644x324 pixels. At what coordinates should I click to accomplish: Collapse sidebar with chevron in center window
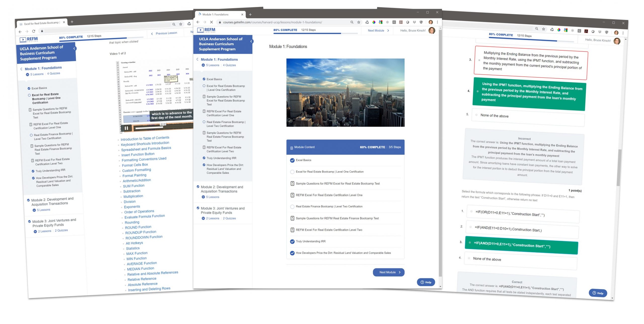click(x=251, y=41)
